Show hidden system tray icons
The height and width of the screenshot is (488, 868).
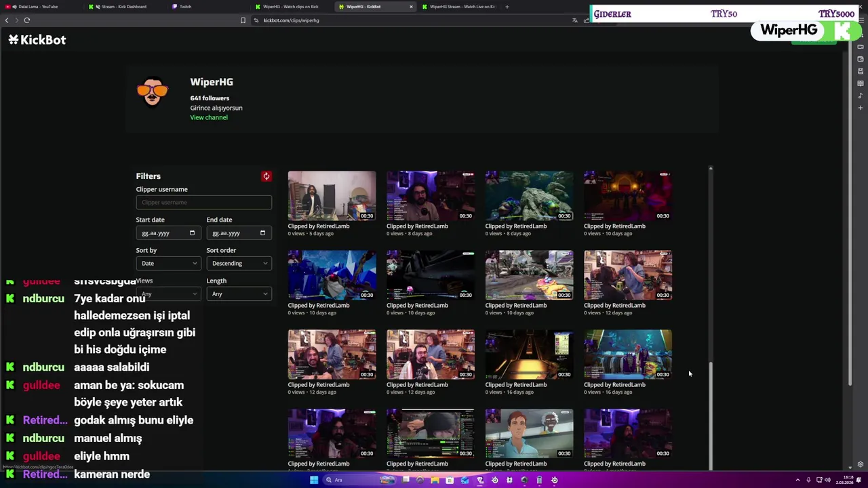pos(797,480)
